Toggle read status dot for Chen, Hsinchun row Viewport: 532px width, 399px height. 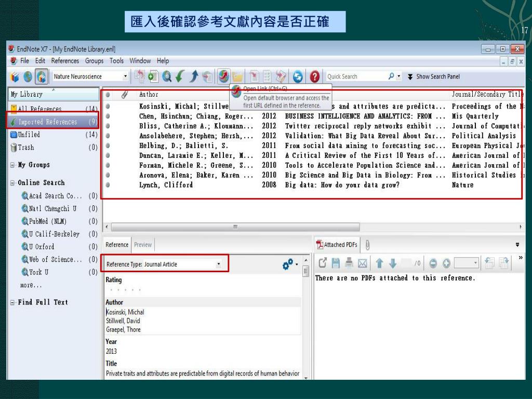coord(108,116)
